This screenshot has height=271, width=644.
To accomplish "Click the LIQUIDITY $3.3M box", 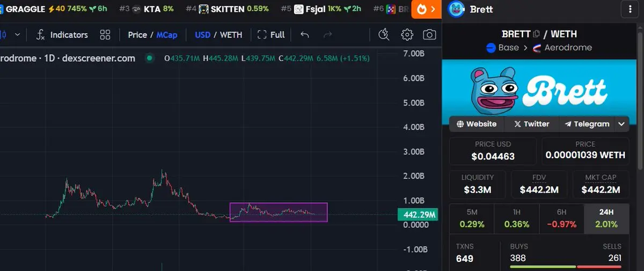I will coord(477,184).
